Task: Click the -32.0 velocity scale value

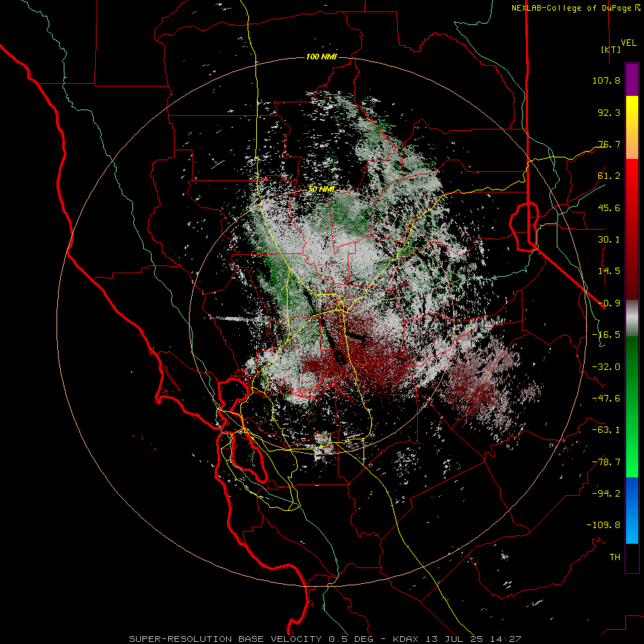Action: [606, 367]
